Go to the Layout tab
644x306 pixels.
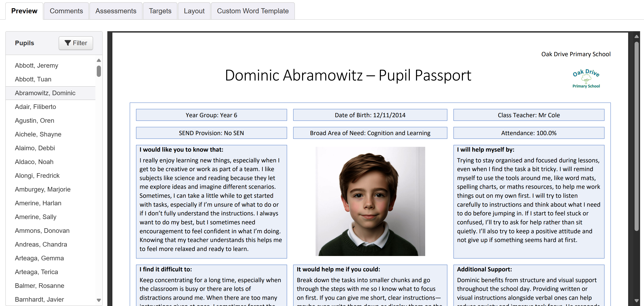click(x=194, y=11)
